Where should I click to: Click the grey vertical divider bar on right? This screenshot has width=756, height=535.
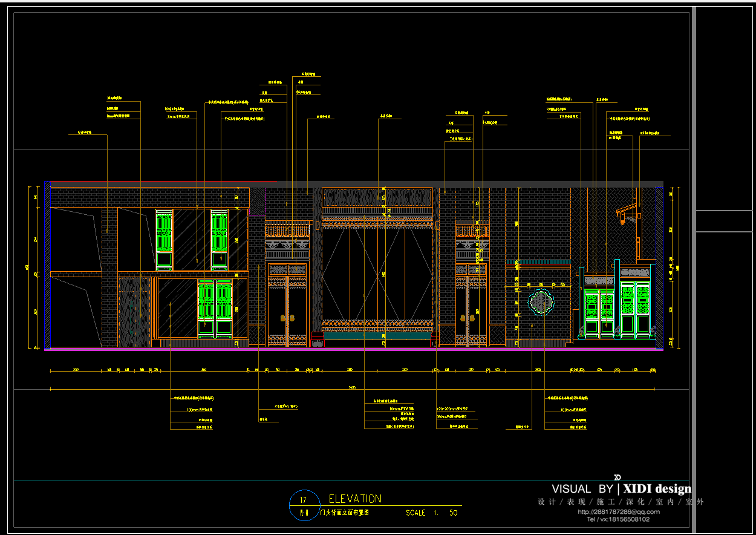694,266
